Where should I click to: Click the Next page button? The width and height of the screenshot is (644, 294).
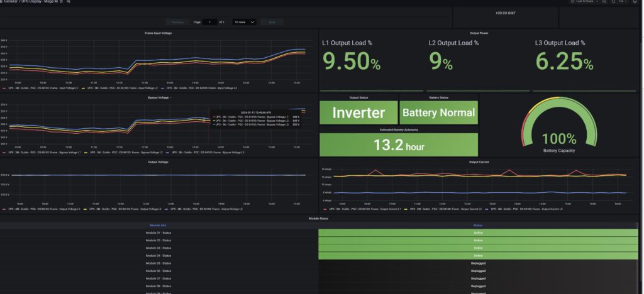click(x=272, y=22)
